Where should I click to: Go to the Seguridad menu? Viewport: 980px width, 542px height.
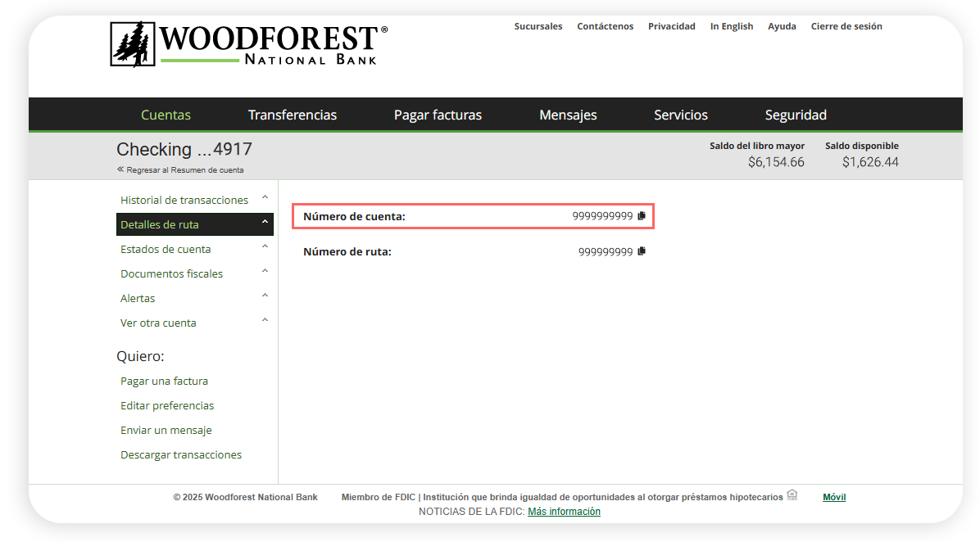(795, 115)
